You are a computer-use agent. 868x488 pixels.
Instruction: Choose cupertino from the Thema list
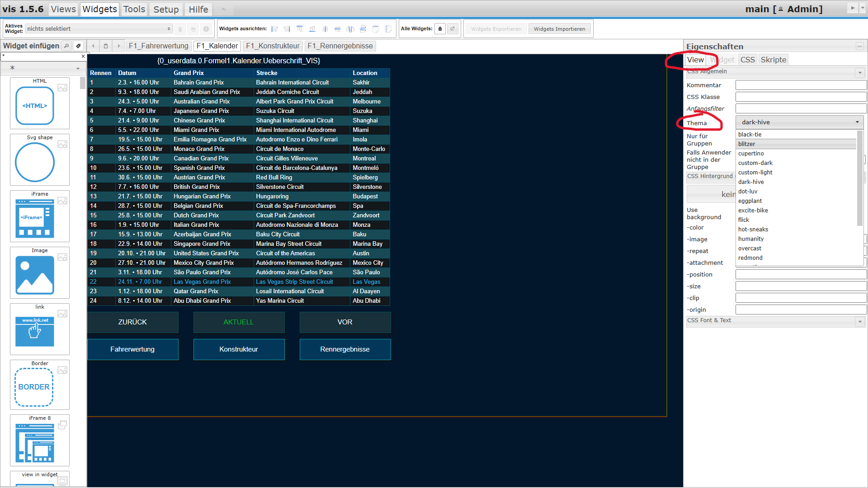tap(751, 154)
